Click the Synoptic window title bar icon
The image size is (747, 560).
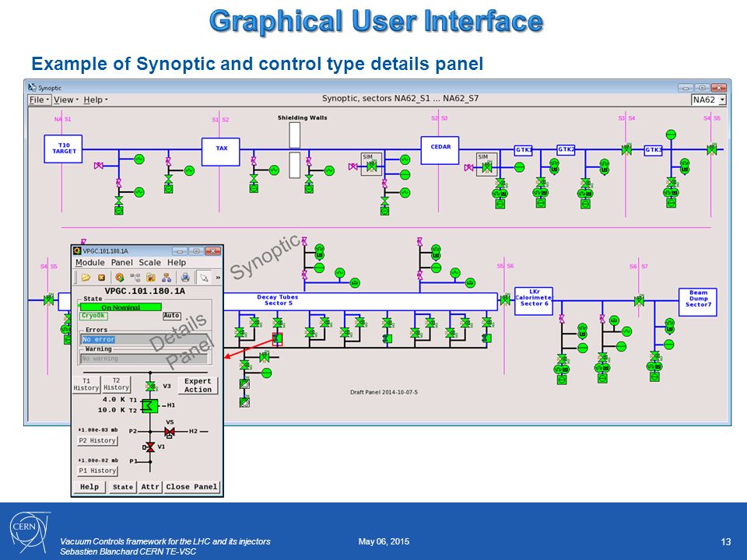pos(32,88)
